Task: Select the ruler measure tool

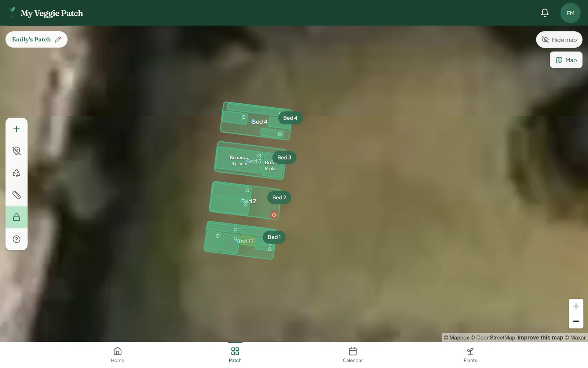Action: (17, 195)
